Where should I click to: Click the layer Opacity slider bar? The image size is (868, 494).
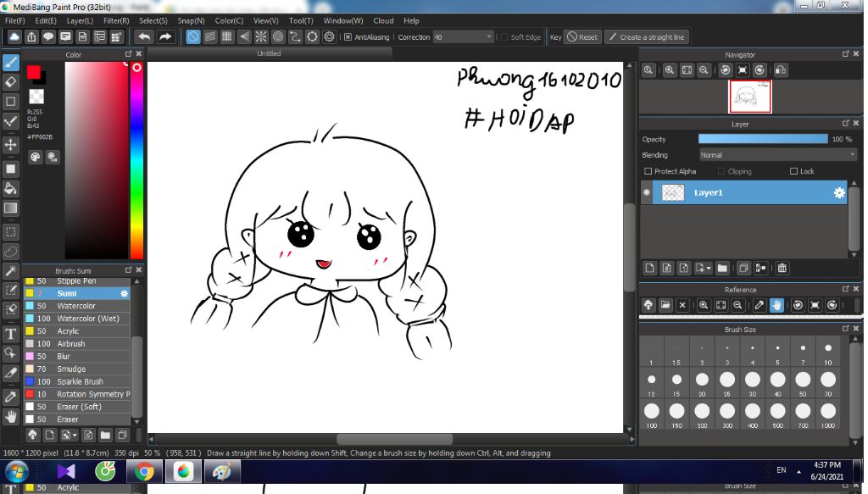[x=763, y=139]
